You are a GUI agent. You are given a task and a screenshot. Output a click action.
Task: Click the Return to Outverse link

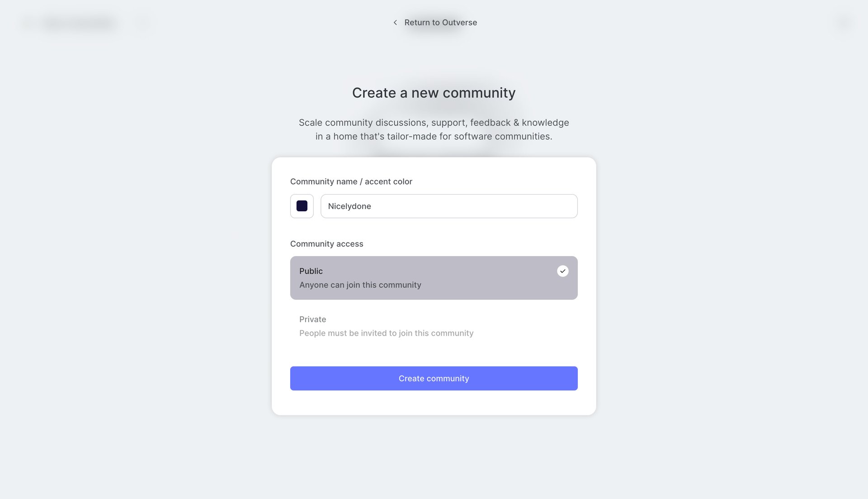[x=441, y=22]
